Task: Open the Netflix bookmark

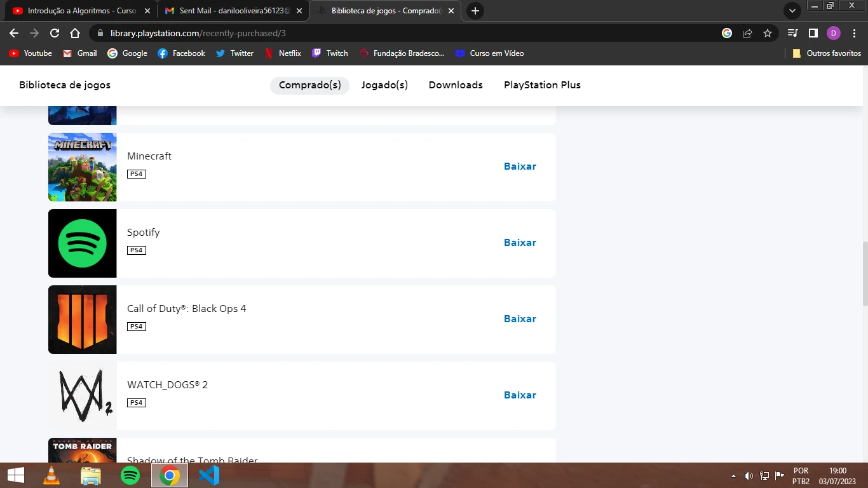Action: (283, 53)
